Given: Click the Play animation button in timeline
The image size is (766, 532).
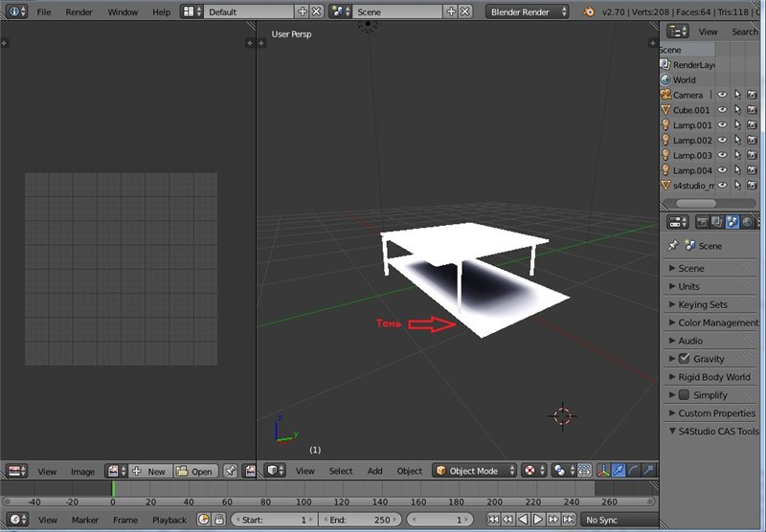Looking at the screenshot, I should pos(538,520).
